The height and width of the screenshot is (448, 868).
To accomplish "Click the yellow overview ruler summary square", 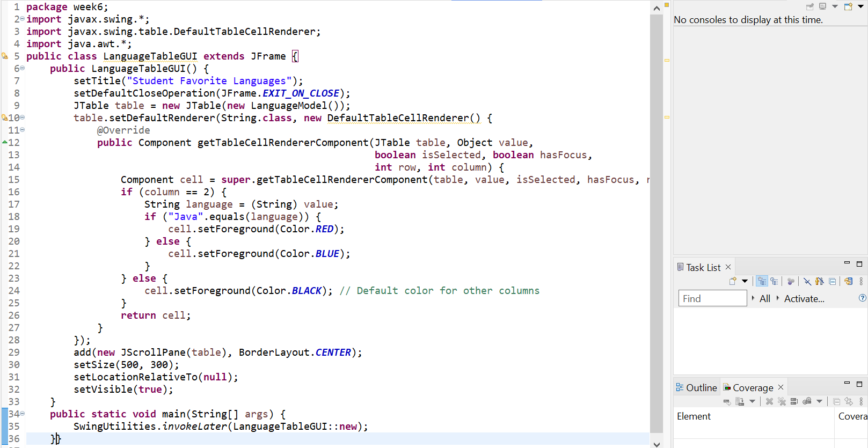I will click(667, 5).
